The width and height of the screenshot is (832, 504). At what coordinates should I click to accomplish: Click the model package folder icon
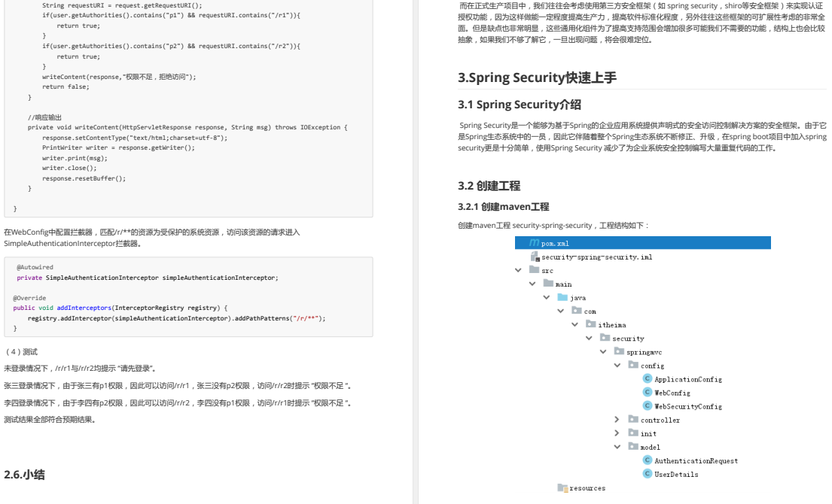[x=633, y=447]
